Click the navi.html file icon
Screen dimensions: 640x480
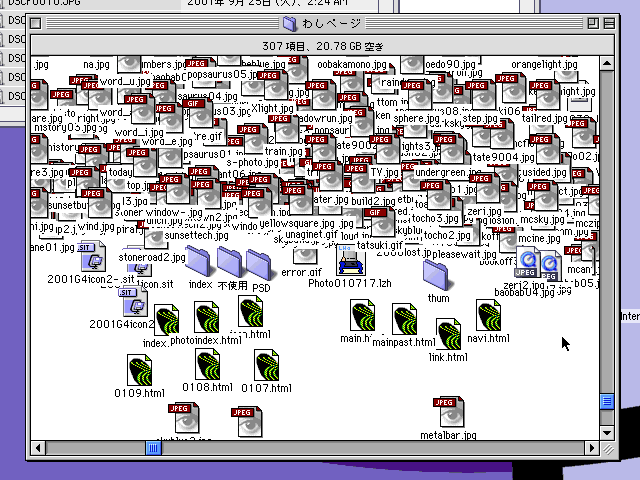pos(489,316)
